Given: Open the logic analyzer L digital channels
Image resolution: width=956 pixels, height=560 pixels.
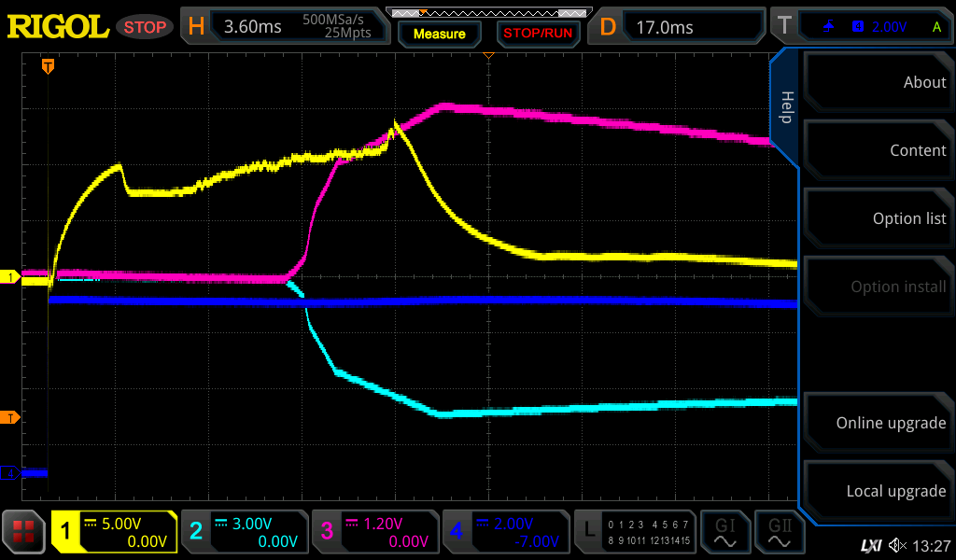Looking at the screenshot, I should (635, 532).
